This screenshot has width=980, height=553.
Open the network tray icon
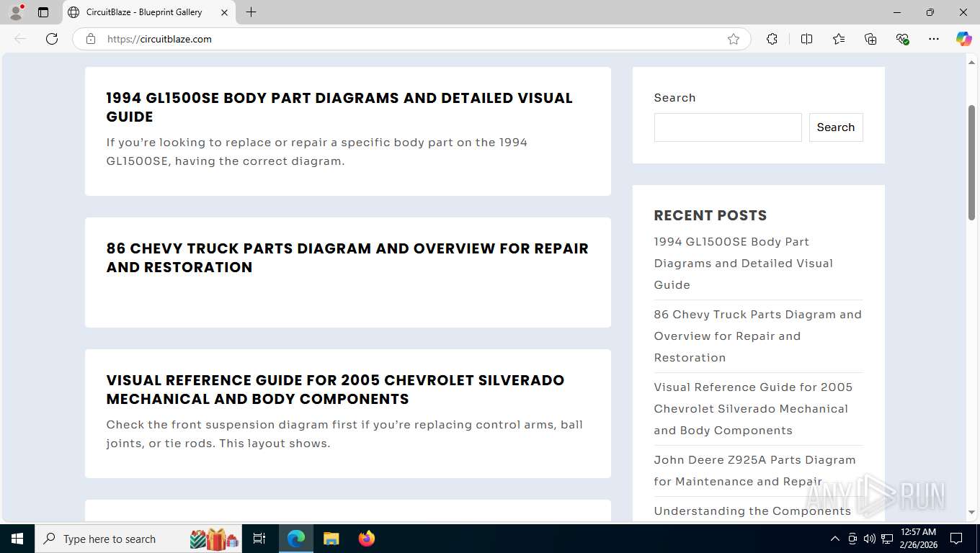pos(887,539)
